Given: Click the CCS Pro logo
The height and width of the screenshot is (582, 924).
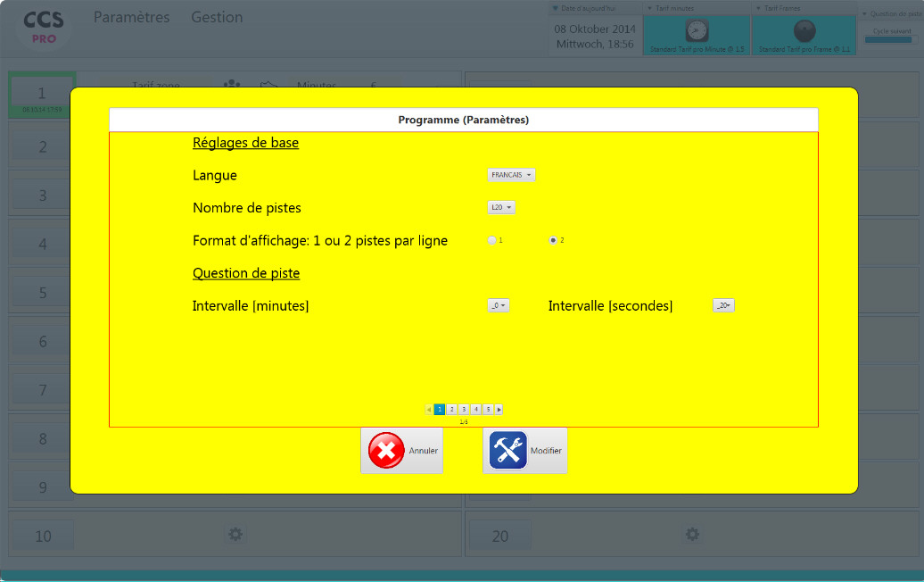Looking at the screenshot, I should click(43, 27).
